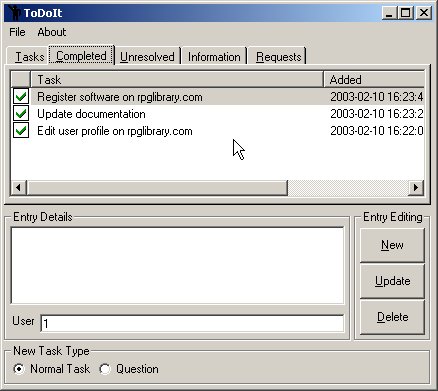Screen dimensions: 438x391
Task: Click the Delete entry button
Action: coord(392,317)
